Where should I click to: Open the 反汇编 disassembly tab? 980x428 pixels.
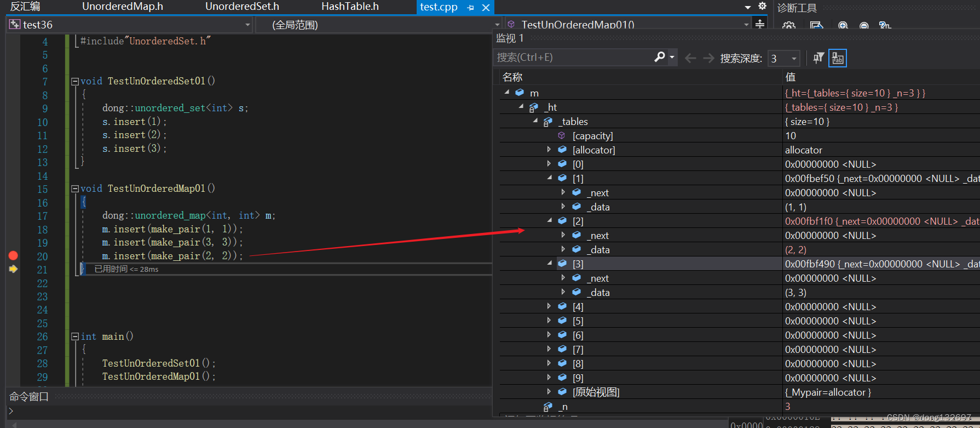tap(25, 7)
